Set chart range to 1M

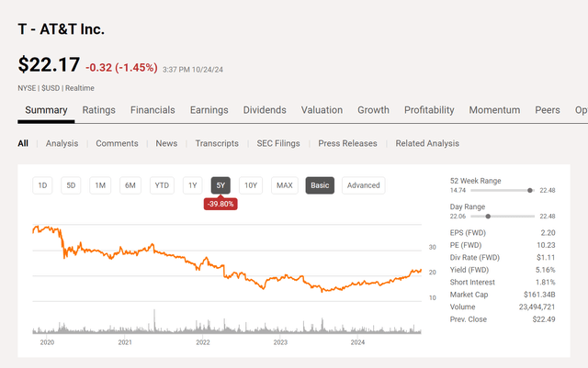coord(100,185)
